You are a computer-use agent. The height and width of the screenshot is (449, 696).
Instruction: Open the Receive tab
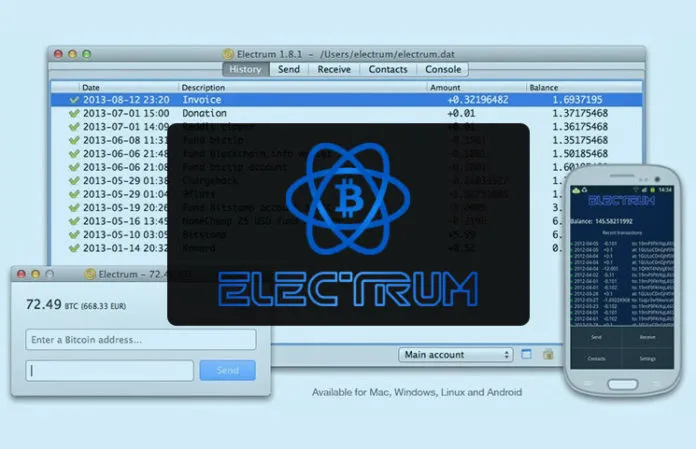coord(334,69)
